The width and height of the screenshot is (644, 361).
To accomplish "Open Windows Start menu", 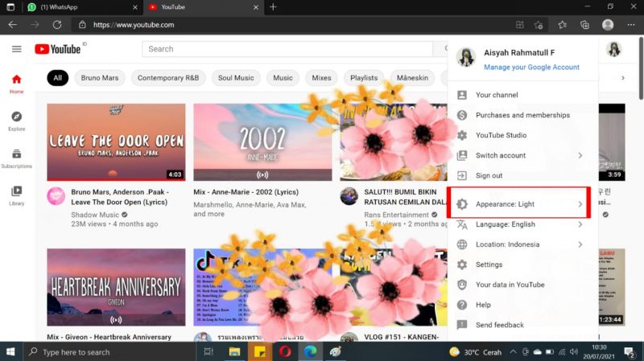I will pos(10,351).
